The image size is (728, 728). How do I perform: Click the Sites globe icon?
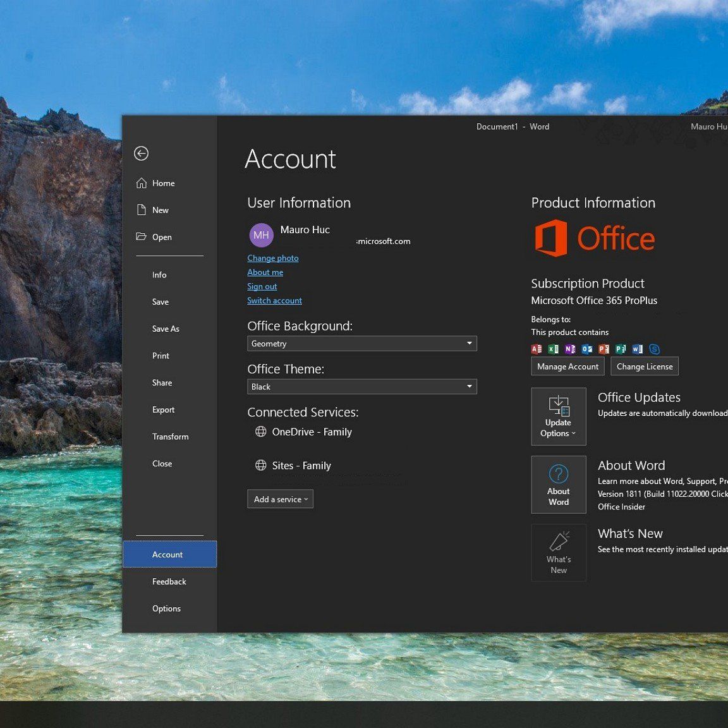coord(260,466)
